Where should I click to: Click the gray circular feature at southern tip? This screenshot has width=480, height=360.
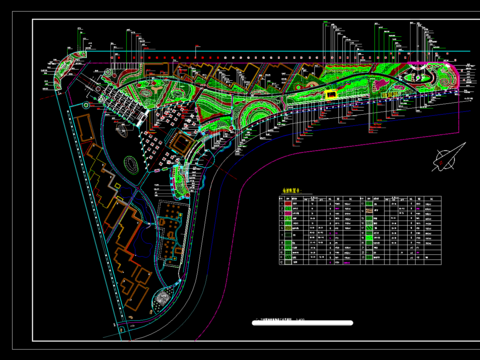(162, 298)
